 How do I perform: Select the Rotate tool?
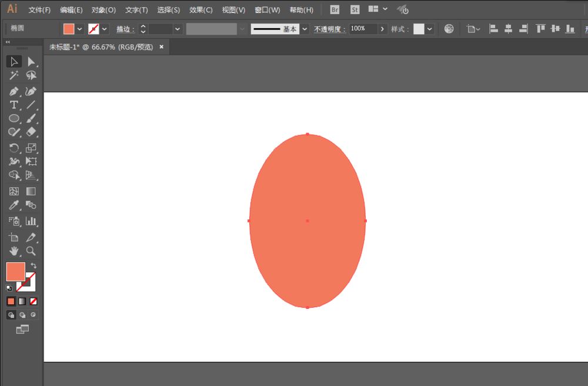click(14, 148)
